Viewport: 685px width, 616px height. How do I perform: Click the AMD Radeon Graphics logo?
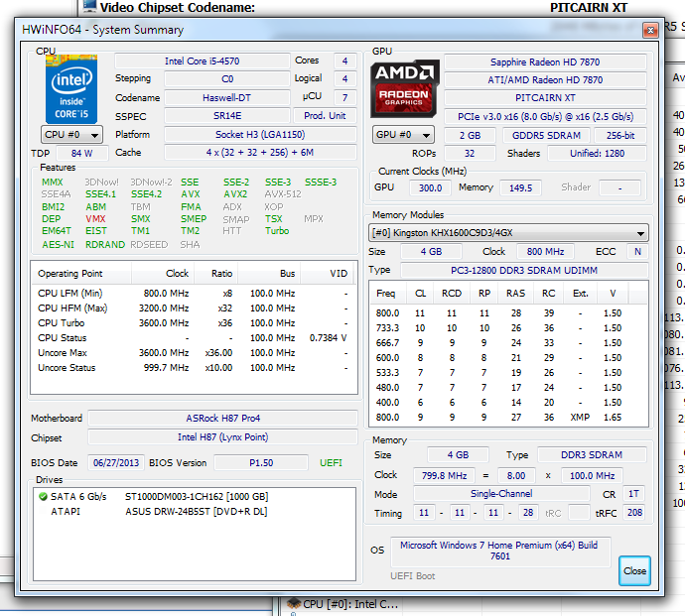pos(404,89)
